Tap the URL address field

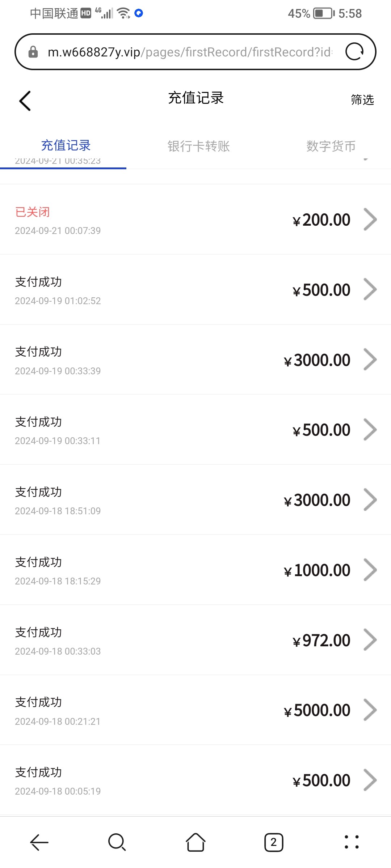[188, 52]
